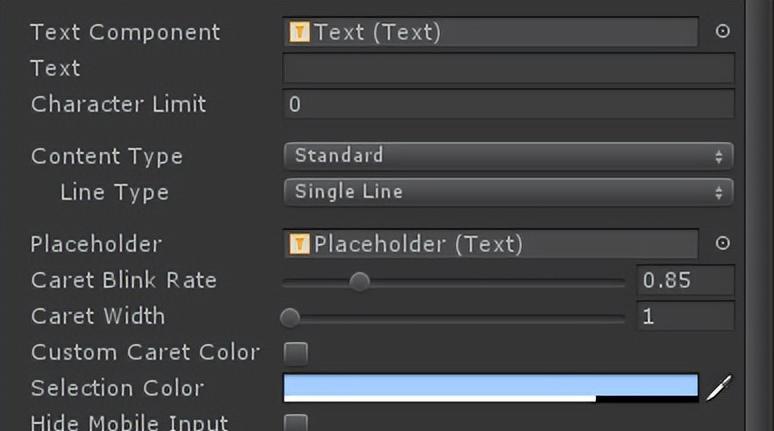Open object picker for Placeholder field
The image size is (774, 431).
point(722,243)
